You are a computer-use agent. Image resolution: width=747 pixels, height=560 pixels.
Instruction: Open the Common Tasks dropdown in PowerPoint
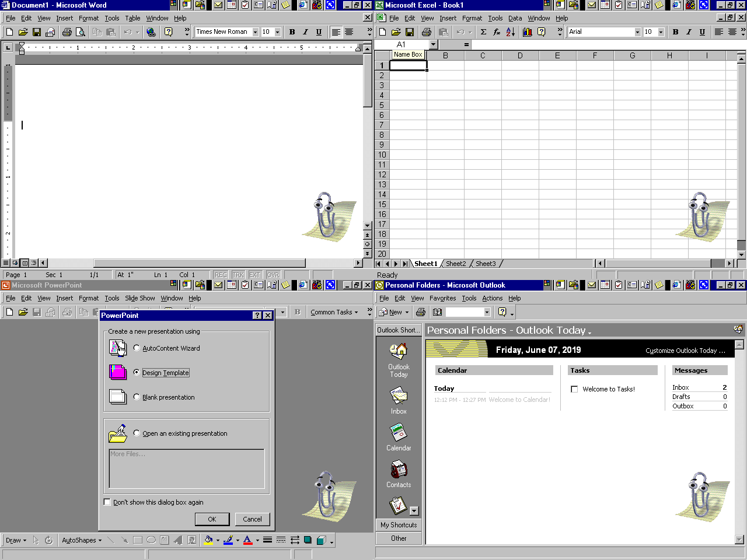[x=334, y=312]
